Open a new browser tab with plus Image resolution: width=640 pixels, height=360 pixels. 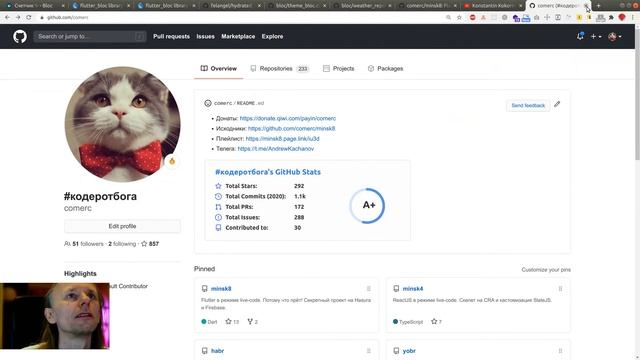coord(599,6)
